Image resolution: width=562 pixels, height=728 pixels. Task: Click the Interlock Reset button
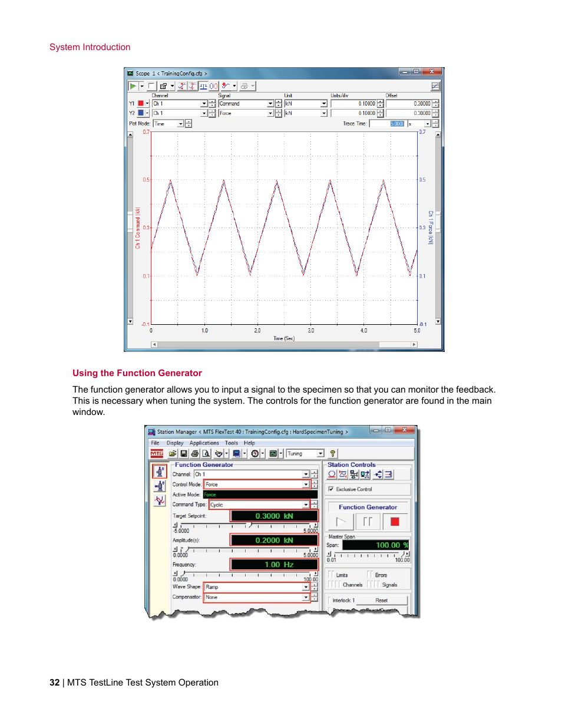tap(382, 600)
